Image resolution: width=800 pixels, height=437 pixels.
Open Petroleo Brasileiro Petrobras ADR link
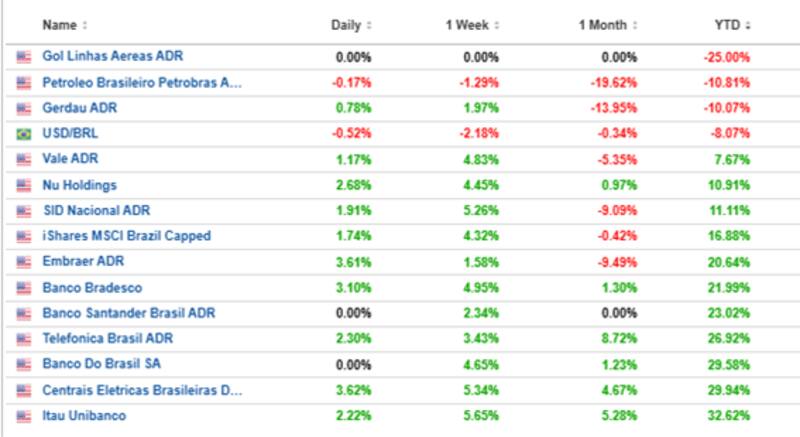pos(142,83)
